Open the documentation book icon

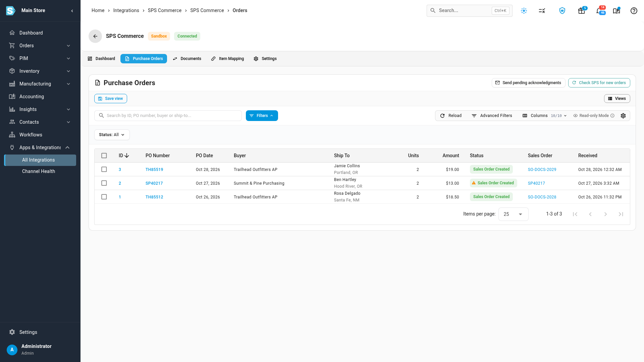coord(616,11)
